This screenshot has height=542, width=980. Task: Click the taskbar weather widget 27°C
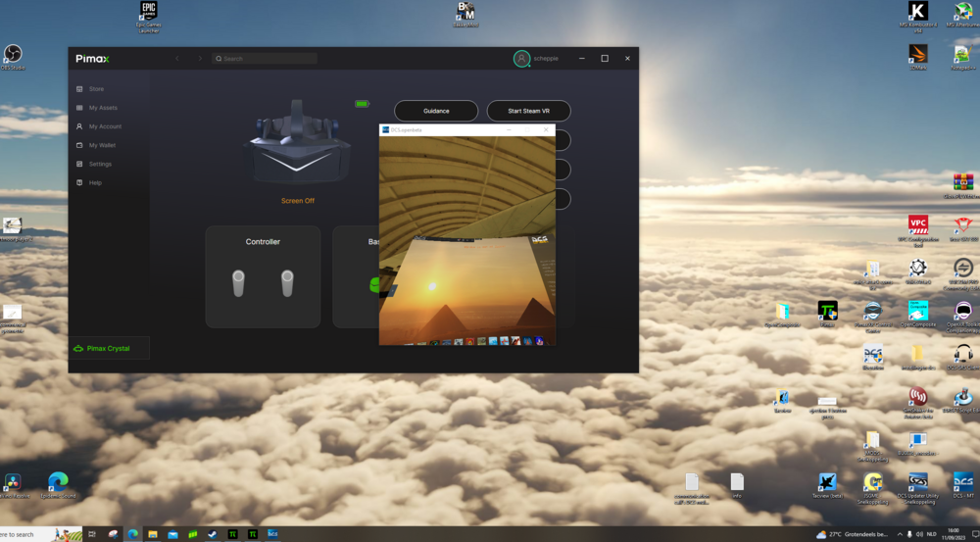(x=852, y=534)
